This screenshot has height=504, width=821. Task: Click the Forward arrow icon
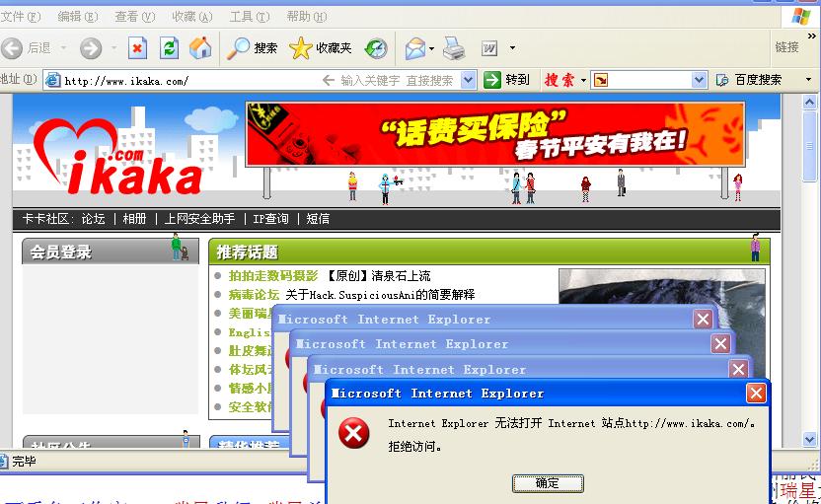[x=91, y=48]
